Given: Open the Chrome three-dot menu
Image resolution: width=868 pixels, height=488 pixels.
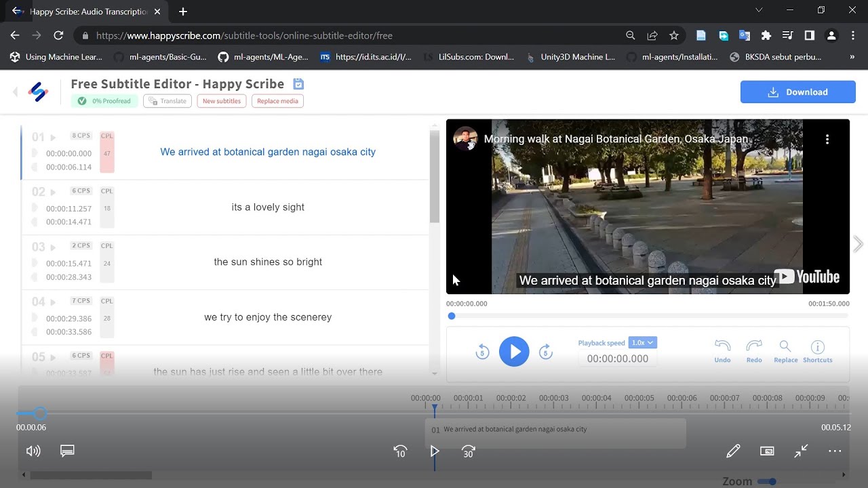Looking at the screenshot, I should [x=852, y=35].
